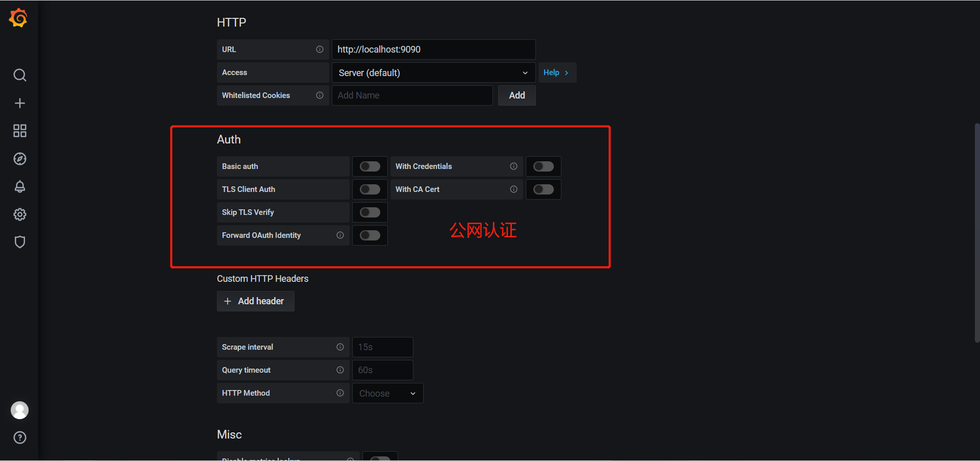This screenshot has width=980, height=461.
Task: Enable Forward OAuth Identity switch
Action: pos(370,235)
